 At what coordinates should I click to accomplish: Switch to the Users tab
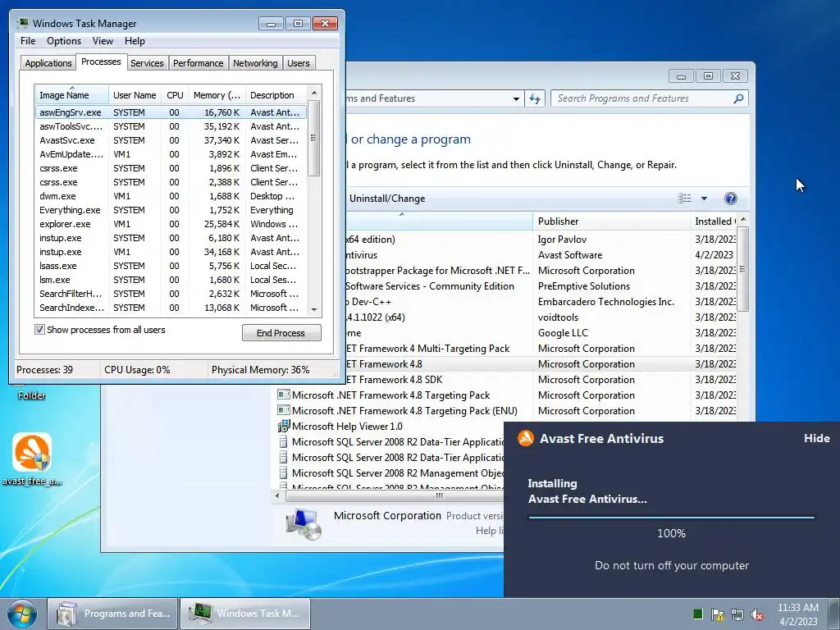pyautogui.click(x=298, y=63)
